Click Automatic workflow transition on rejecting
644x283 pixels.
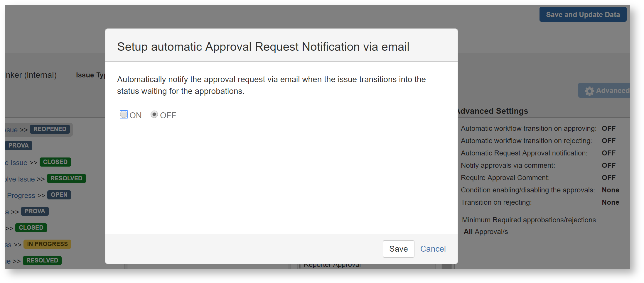click(x=526, y=141)
